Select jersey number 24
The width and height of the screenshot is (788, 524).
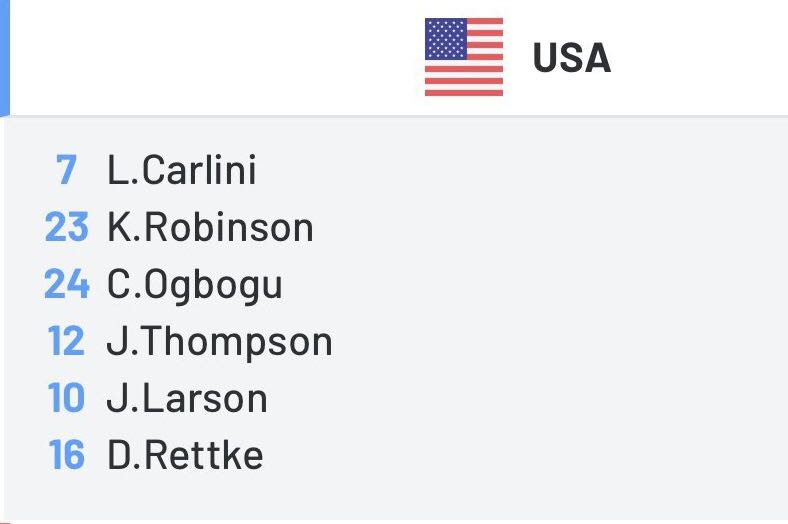click(66, 284)
